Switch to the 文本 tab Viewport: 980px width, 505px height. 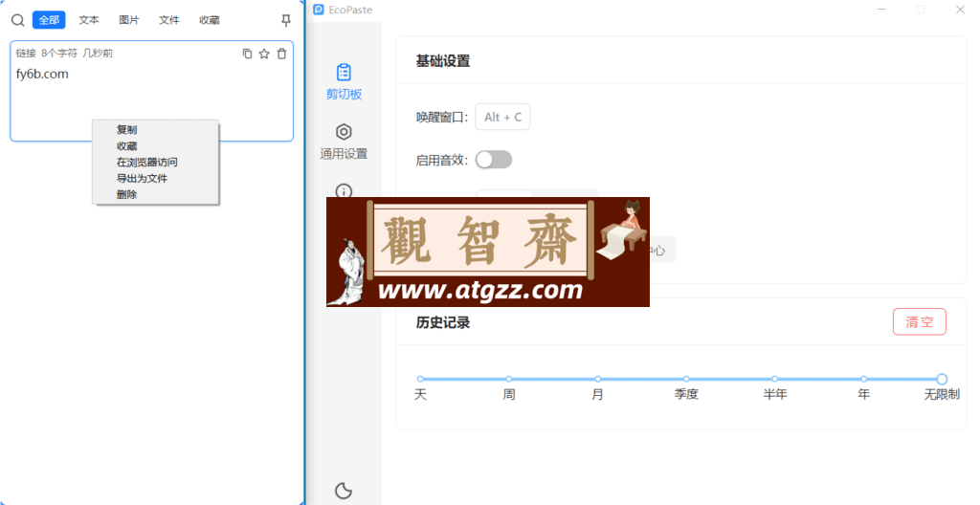coord(89,20)
